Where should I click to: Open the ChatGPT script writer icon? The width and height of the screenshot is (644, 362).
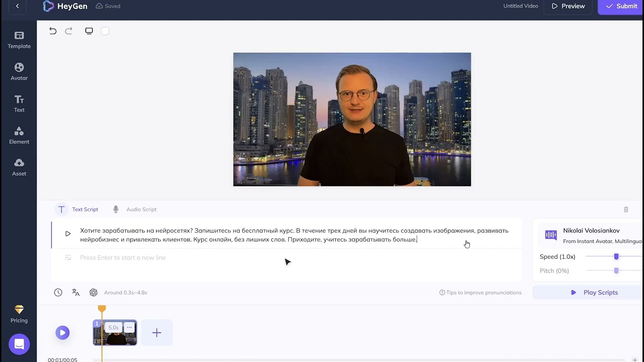93,292
